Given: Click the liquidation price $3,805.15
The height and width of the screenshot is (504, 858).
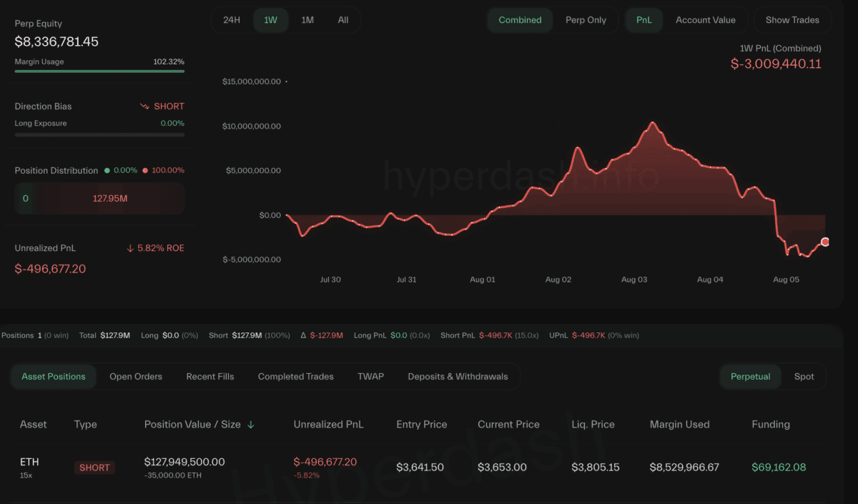Looking at the screenshot, I should pyautogui.click(x=595, y=467).
